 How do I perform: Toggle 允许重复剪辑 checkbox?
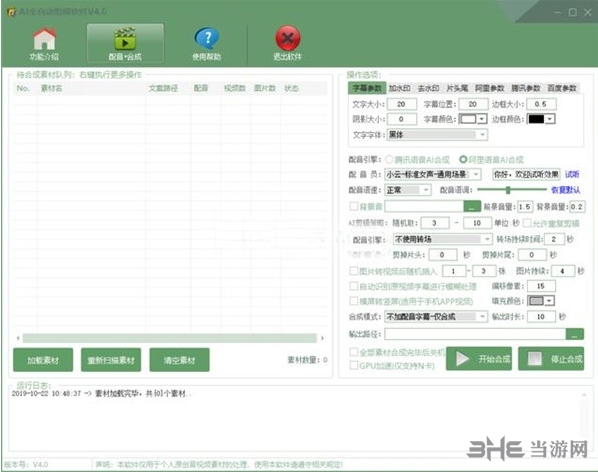(527, 223)
